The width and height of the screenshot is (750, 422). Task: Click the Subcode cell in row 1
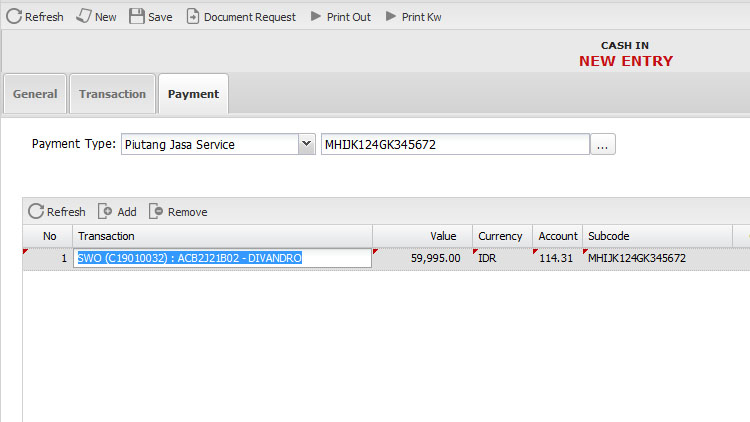[x=637, y=258]
